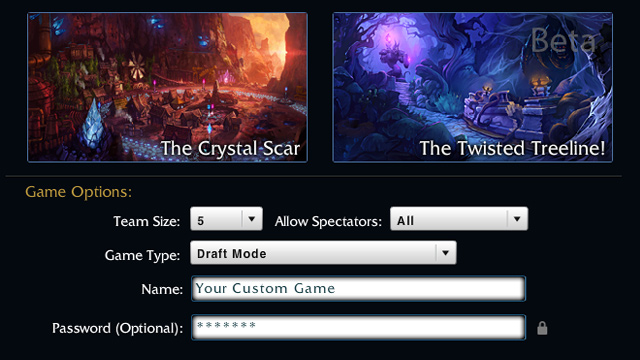Image resolution: width=640 pixels, height=360 pixels.
Task: Click the Game Type label
Action: 142,255
